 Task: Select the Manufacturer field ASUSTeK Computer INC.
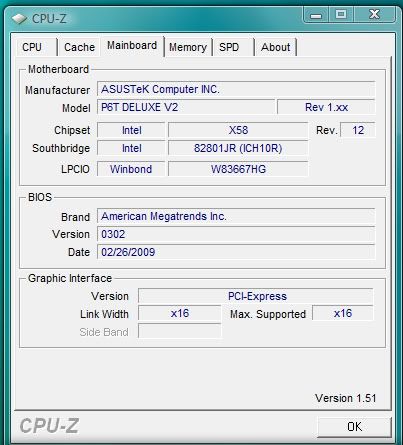pos(236,89)
